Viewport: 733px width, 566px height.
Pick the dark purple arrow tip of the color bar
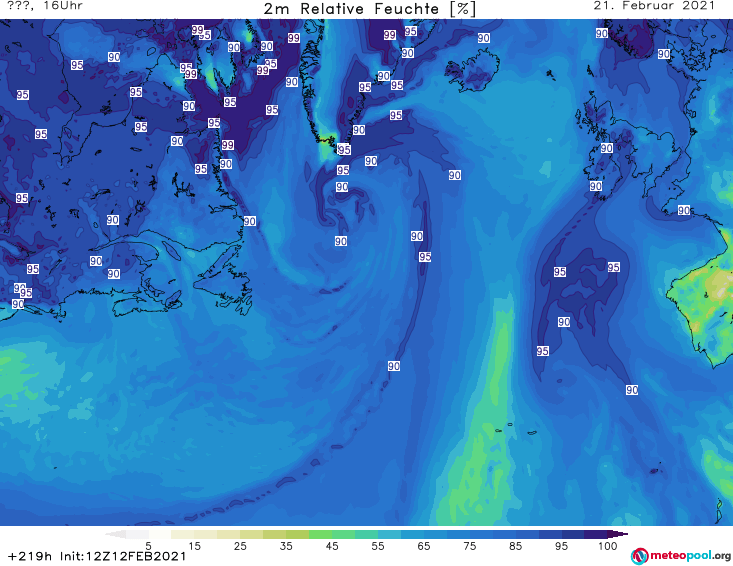pyautogui.click(x=619, y=534)
